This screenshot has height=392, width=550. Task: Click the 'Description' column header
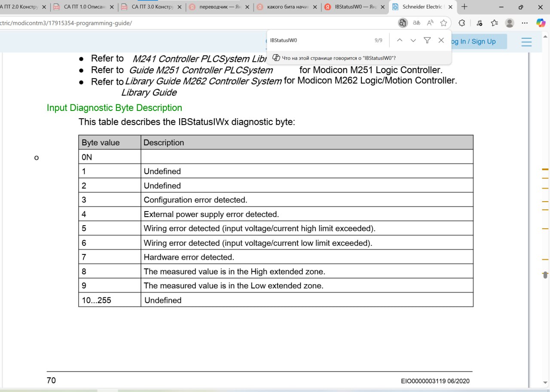point(307,142)
